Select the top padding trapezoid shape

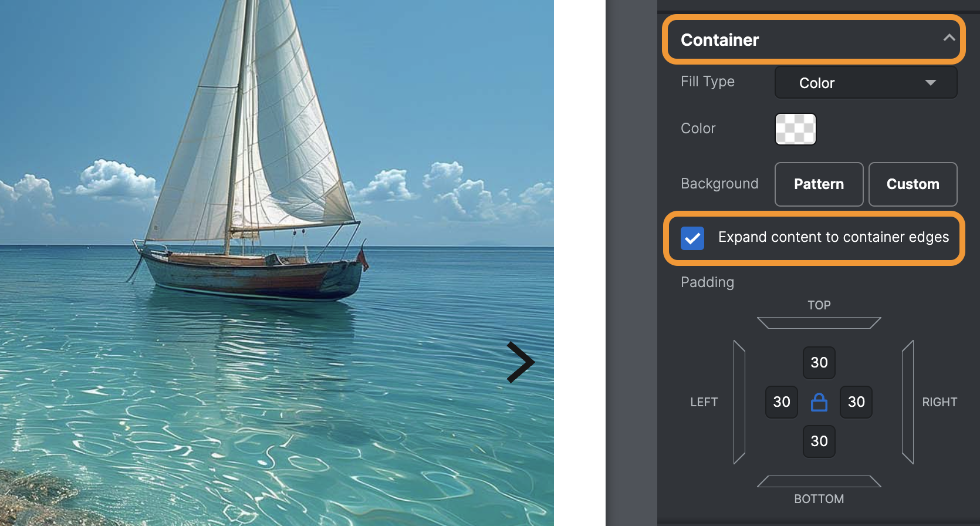tap(819, 323)
